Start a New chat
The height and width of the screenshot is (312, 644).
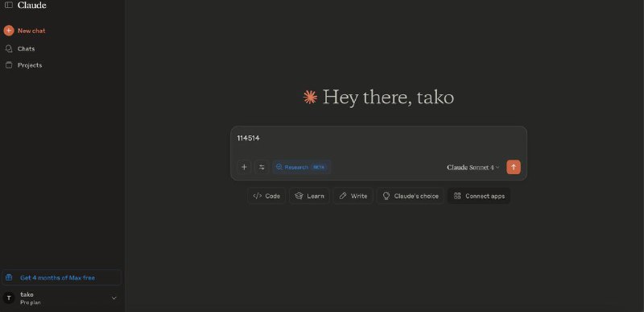tap(25, 31)
